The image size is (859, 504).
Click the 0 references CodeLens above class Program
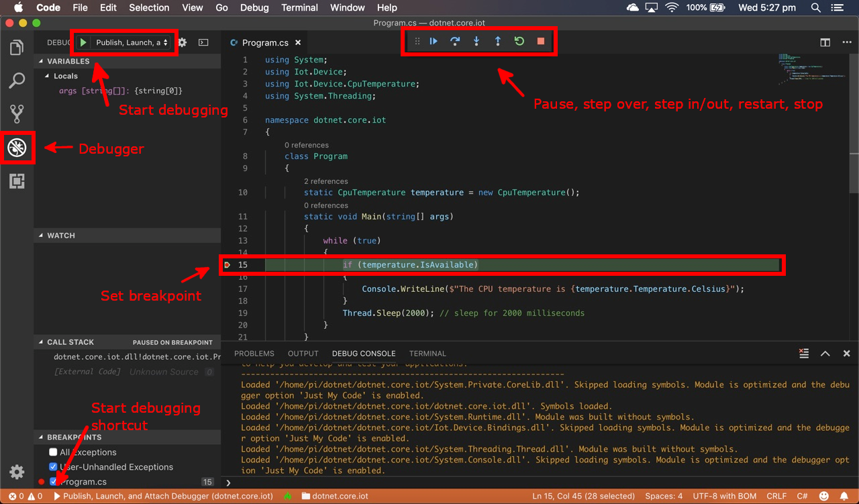tap(306, 145)
